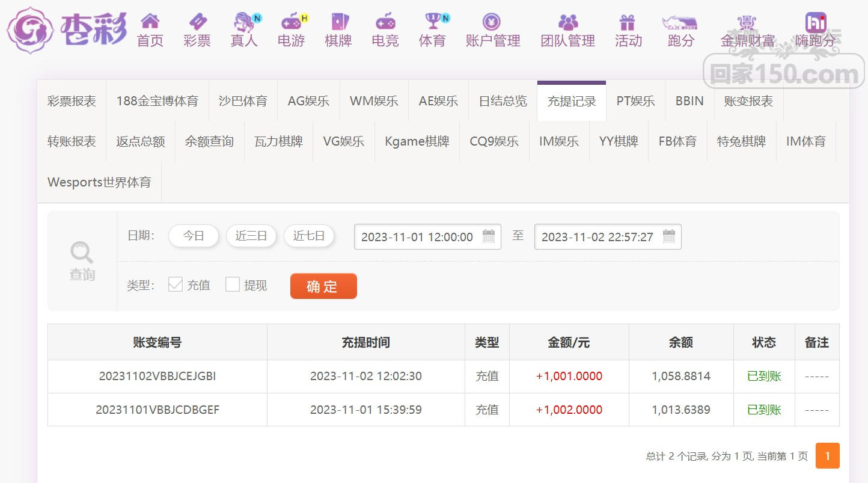Click the 棋牌 cards icon
Viewport: 868px width, 483px height.
tap(338, 22)
